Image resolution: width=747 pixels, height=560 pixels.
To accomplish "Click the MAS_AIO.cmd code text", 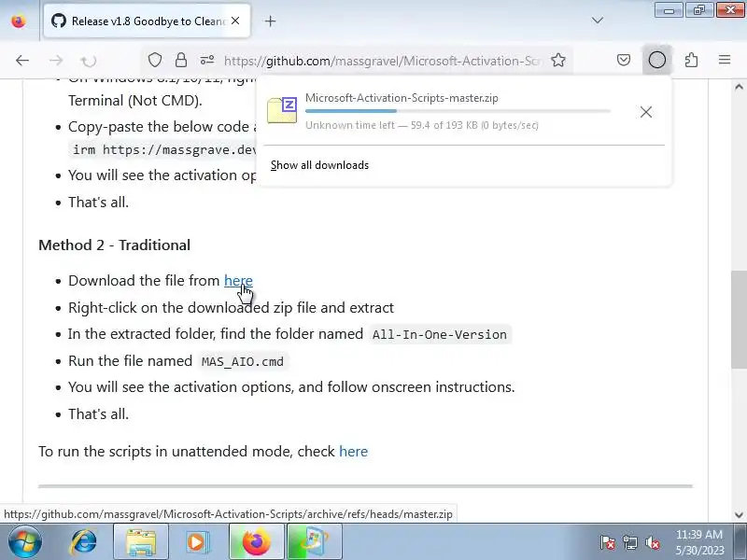I will [243, 361].
